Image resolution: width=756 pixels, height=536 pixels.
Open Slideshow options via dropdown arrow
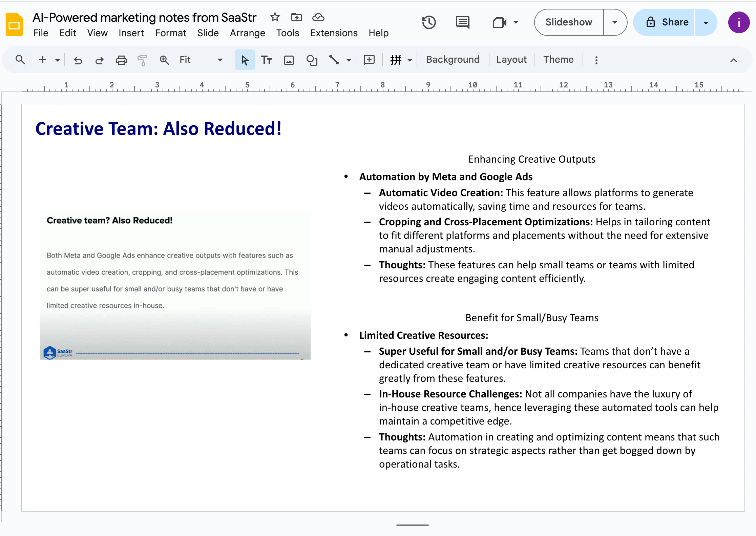[x=615, y=22]
